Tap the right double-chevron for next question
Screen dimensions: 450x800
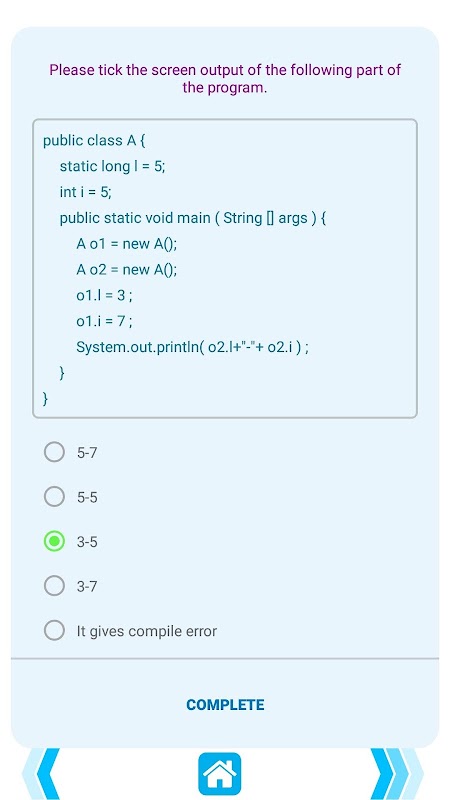point(396,773)
